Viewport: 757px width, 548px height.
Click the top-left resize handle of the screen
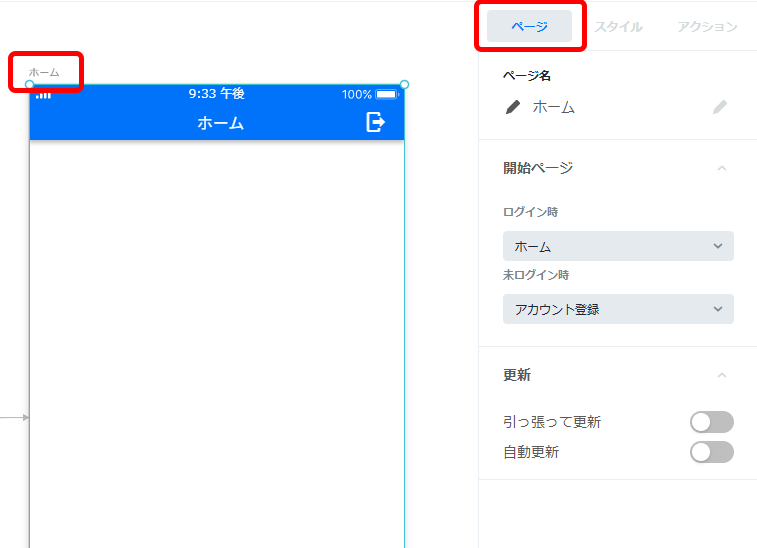(29, 84)
